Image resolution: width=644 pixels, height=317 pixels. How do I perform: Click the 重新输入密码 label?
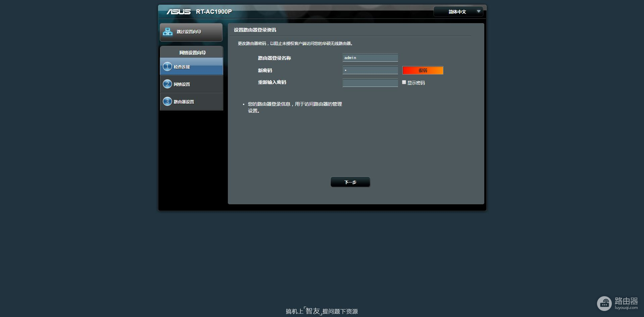(x=272, y=82)
